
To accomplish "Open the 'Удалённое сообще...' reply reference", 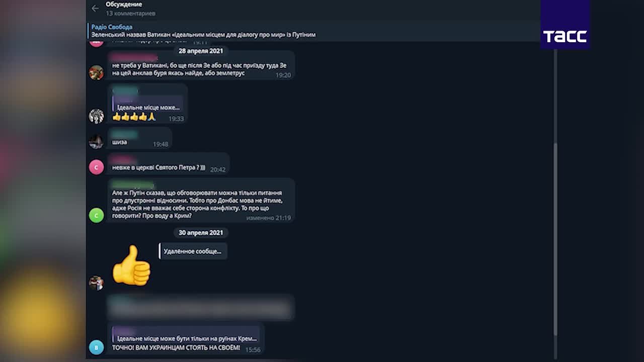I will tap(193, 251).
